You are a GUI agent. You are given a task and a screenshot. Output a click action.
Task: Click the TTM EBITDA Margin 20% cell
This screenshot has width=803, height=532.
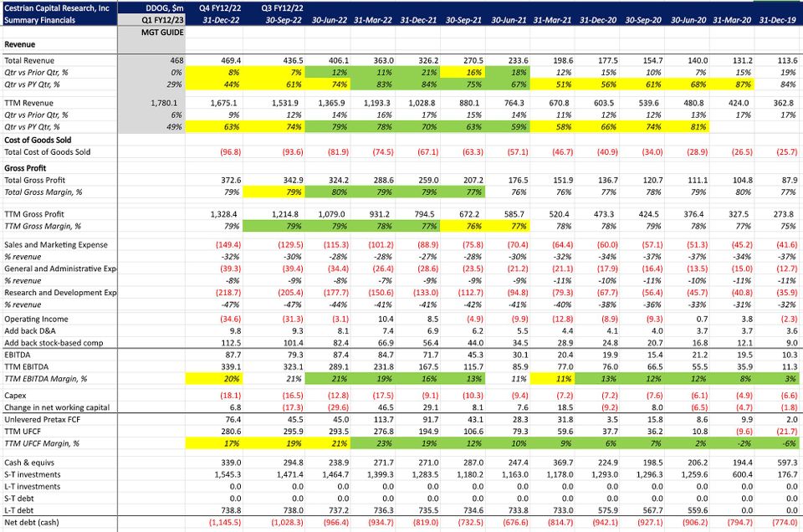(x=215, y=379)
